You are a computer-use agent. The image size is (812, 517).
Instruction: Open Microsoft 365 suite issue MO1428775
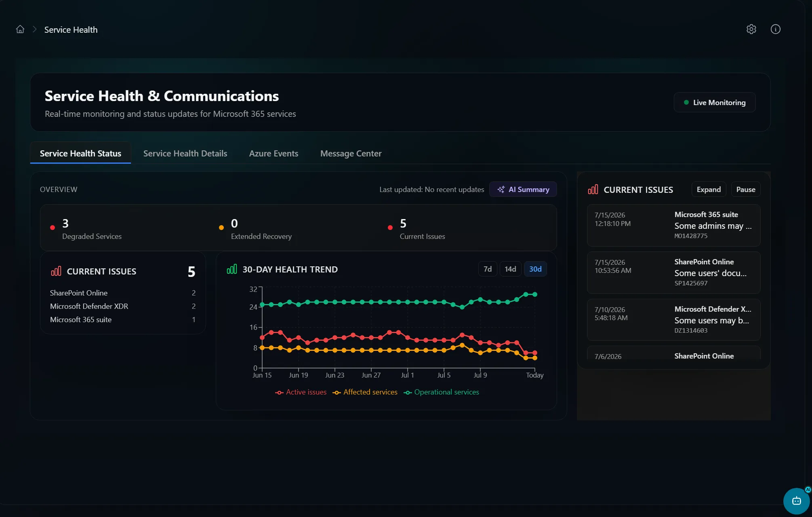point(673,226)
